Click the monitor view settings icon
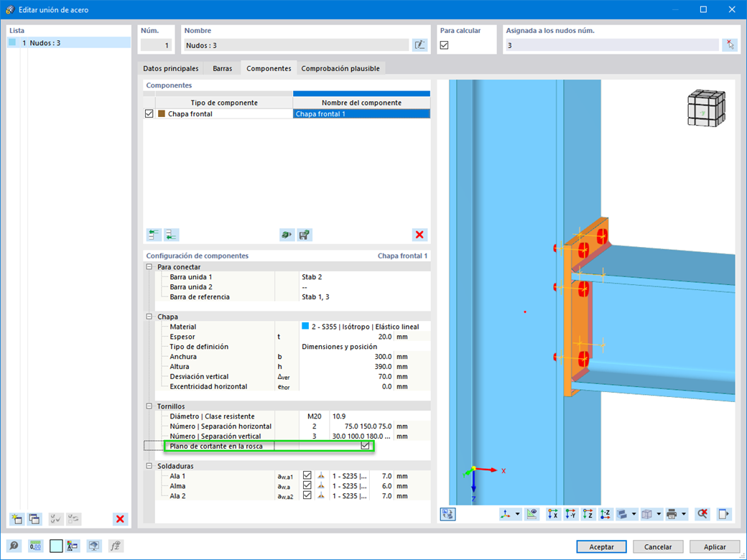This screenshot has width=747, height=560. coord(94,546)
